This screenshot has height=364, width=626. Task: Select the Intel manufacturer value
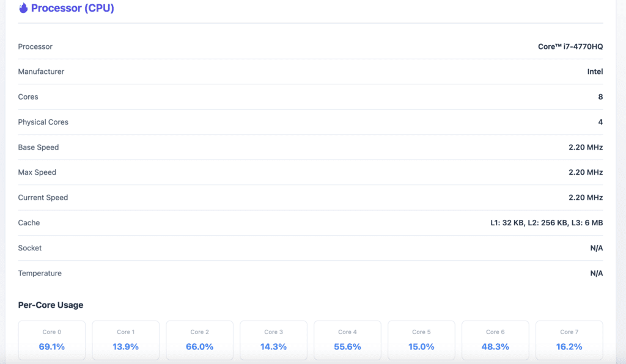pyautogui.click(x=595, y=71)
